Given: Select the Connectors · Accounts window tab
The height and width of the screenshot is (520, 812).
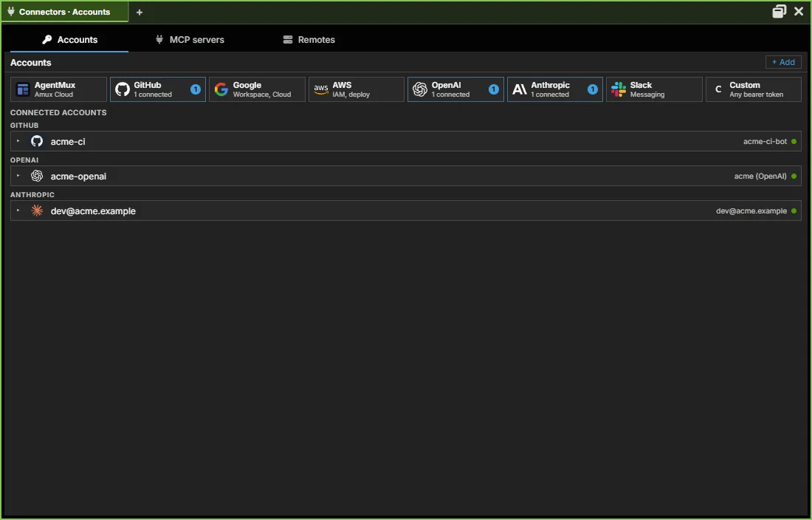Looking at the screenshot, I should click(65, 12).
